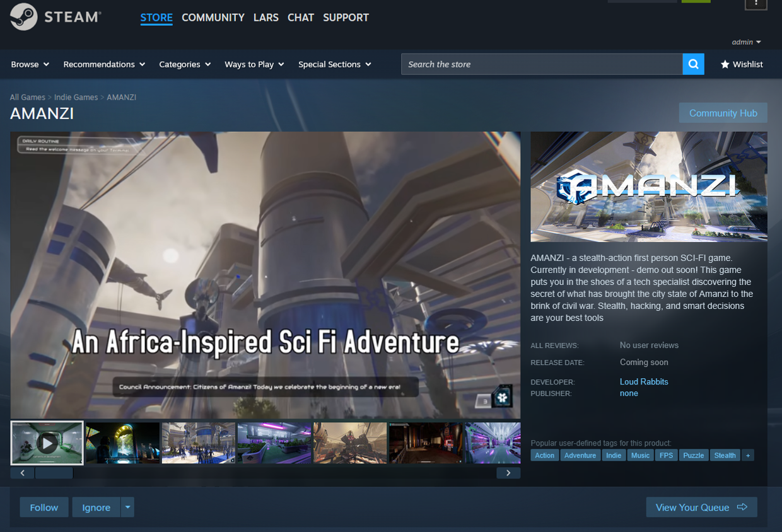Open the glowing cave character screenshot thumbnail
Image resolution: width=782 pixels, height=532 pixels.
click(x=122, y=443)
